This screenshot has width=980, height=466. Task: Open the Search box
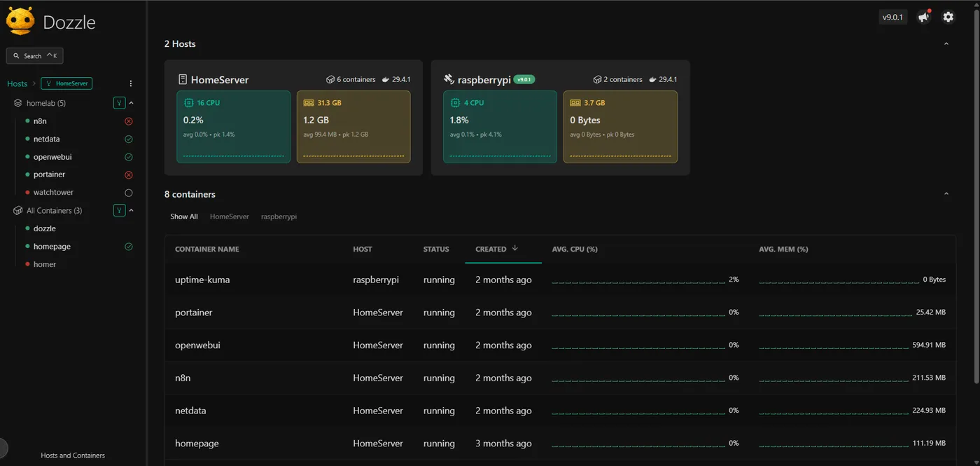tap(35, 55)
